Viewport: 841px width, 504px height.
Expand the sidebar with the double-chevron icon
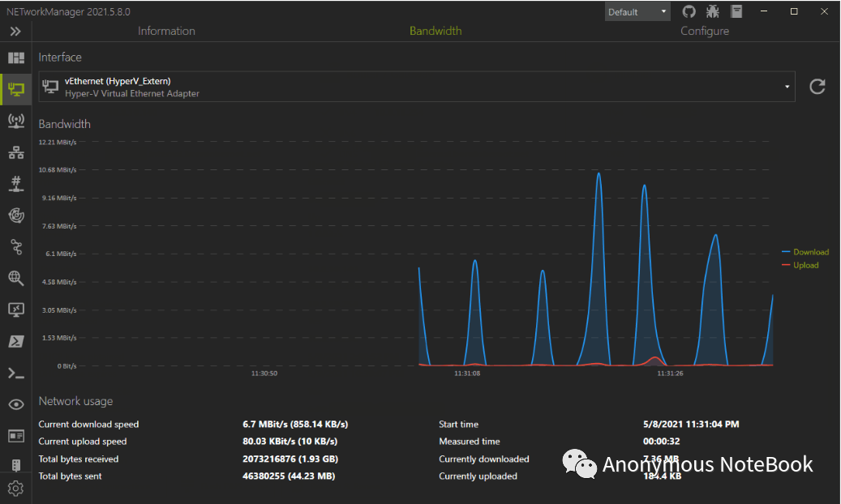(x=15, y=31)
